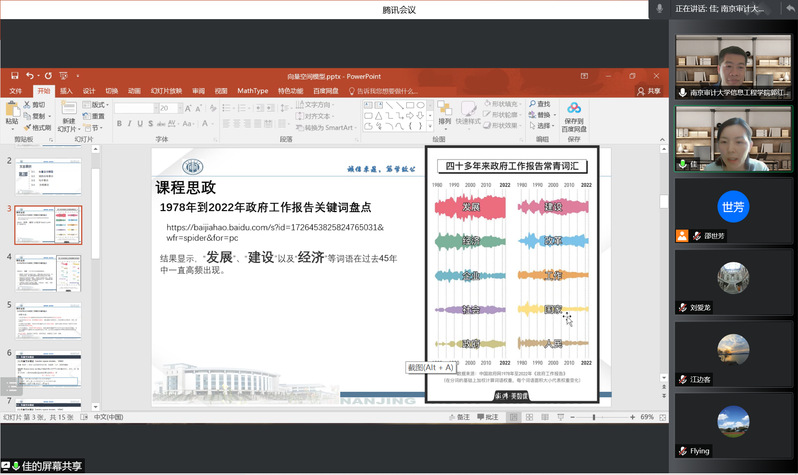Click the Undo arrow icon
The image size is (798, 475).
pos(31,76)
